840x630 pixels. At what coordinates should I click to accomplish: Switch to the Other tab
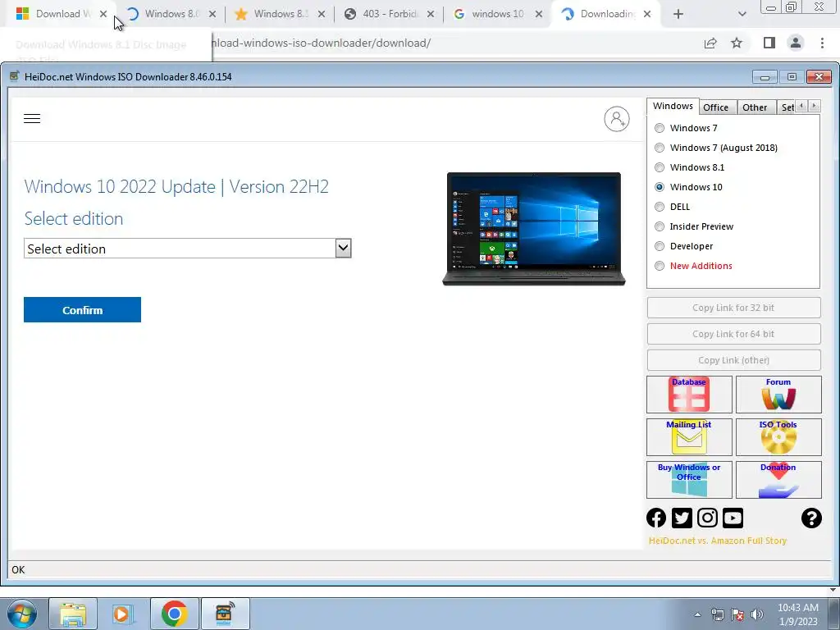point(755,107)
